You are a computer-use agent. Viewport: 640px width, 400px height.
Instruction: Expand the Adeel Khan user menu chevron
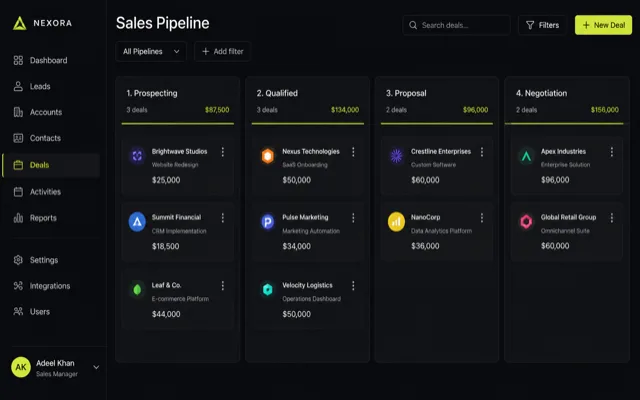96,367
